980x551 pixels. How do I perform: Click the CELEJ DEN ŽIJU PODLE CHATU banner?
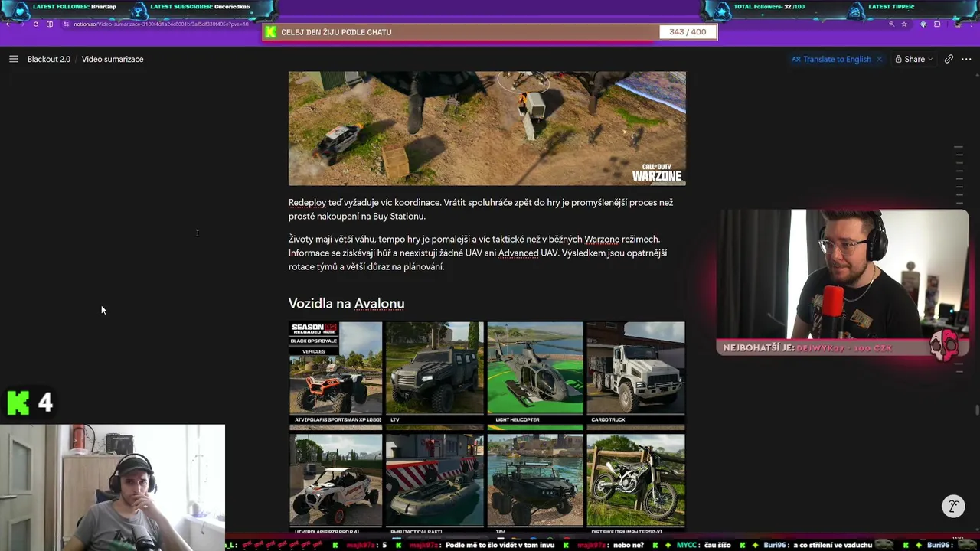336,32
